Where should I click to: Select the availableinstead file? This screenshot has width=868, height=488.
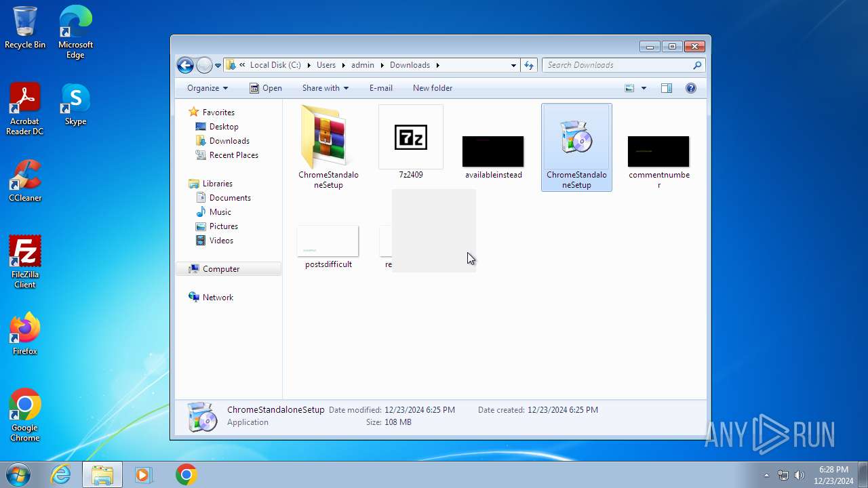[493, 157]
